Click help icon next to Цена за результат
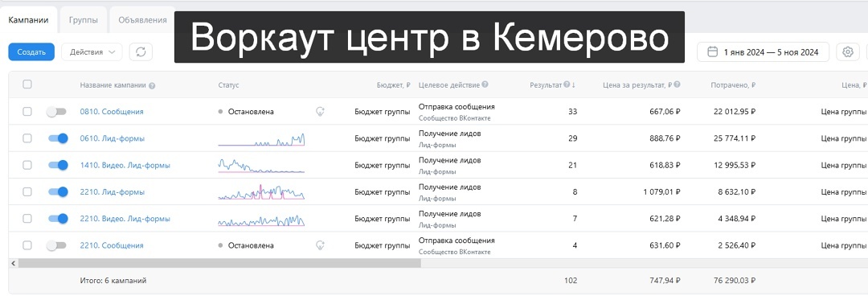Viewport: 868px width, 296px height. click(677, 84)
